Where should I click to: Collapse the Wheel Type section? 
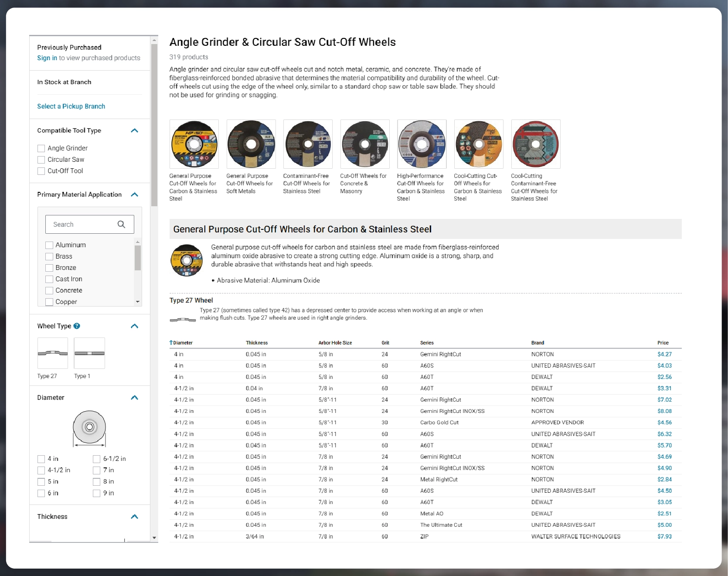click(x=135, y=326)
